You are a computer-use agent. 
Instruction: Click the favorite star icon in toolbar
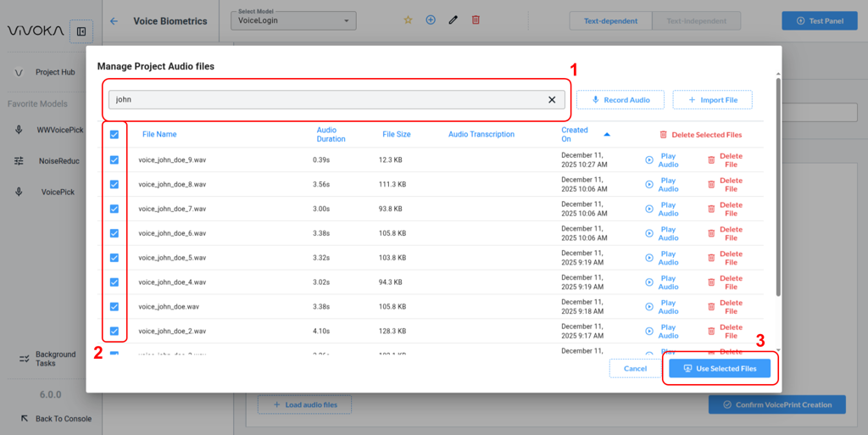[x=408, y=20]
